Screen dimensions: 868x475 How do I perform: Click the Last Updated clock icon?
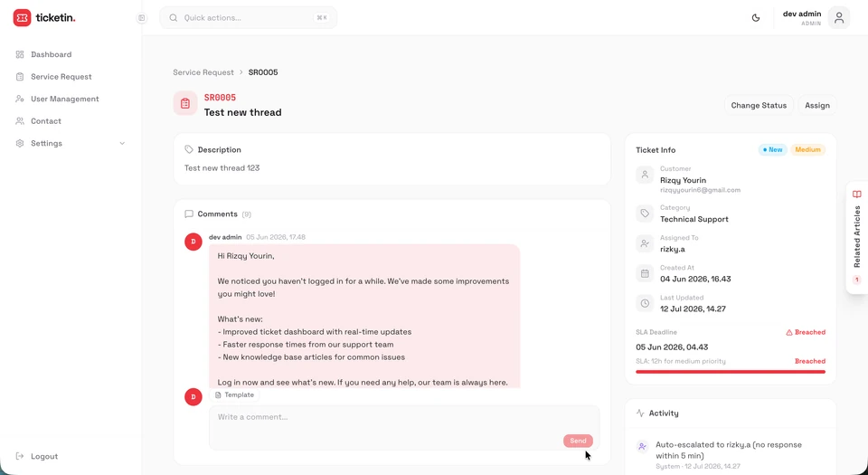click(645, 303)
